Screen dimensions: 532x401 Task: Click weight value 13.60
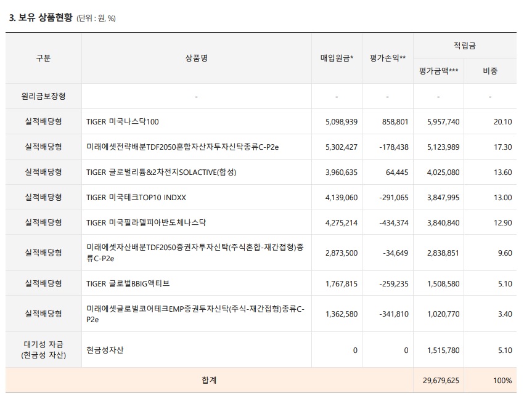coord(503,172)
